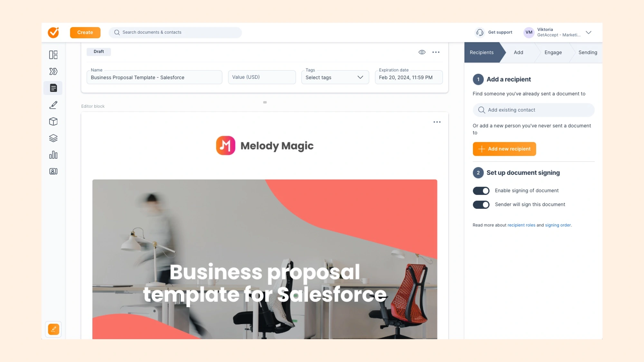Open the box/product sidebar icon

52,122
